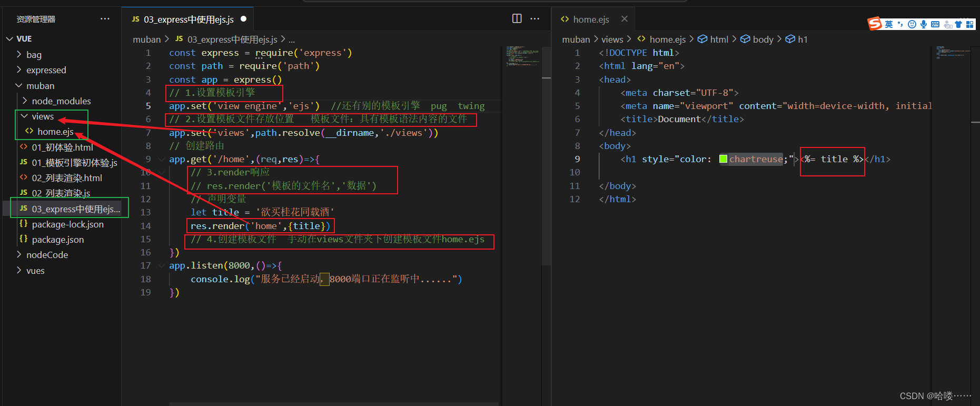
Task: Click h1 breadcrumb symbol
Action: 803,39
